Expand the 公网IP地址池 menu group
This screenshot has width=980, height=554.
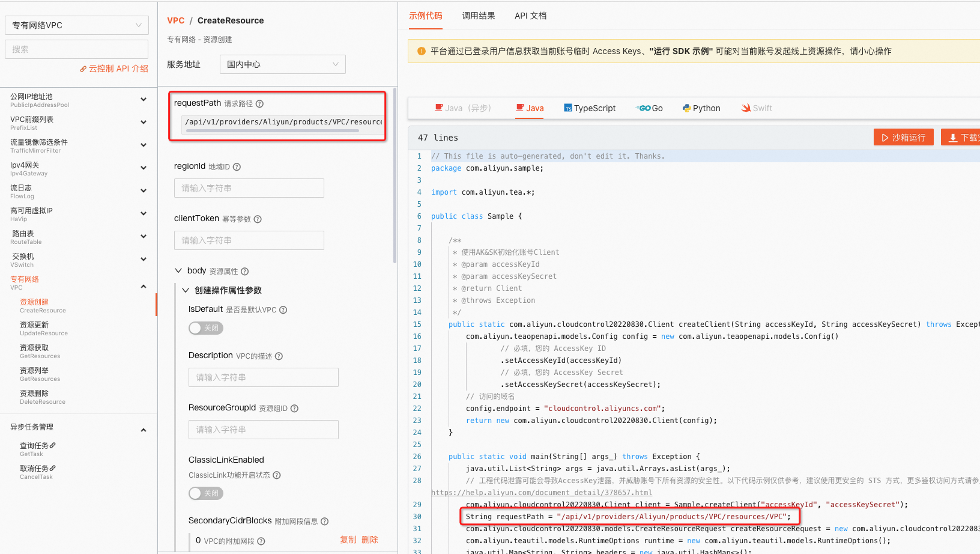point(144,100)
